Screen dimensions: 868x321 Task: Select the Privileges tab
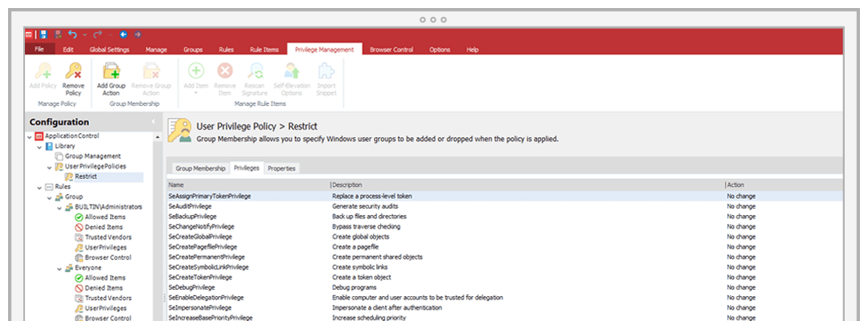tap(247, 168)
